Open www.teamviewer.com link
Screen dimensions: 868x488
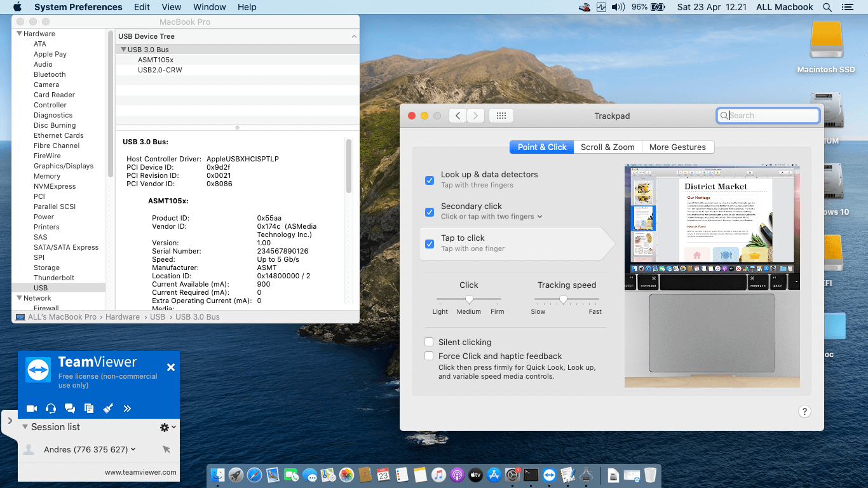(x=140, y=472)
